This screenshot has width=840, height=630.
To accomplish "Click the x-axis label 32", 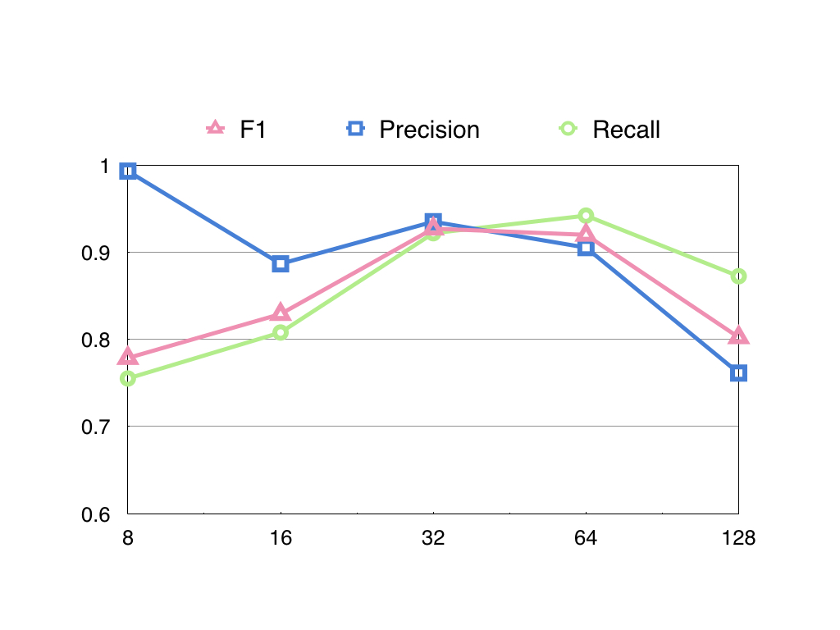I will [433, 539].
